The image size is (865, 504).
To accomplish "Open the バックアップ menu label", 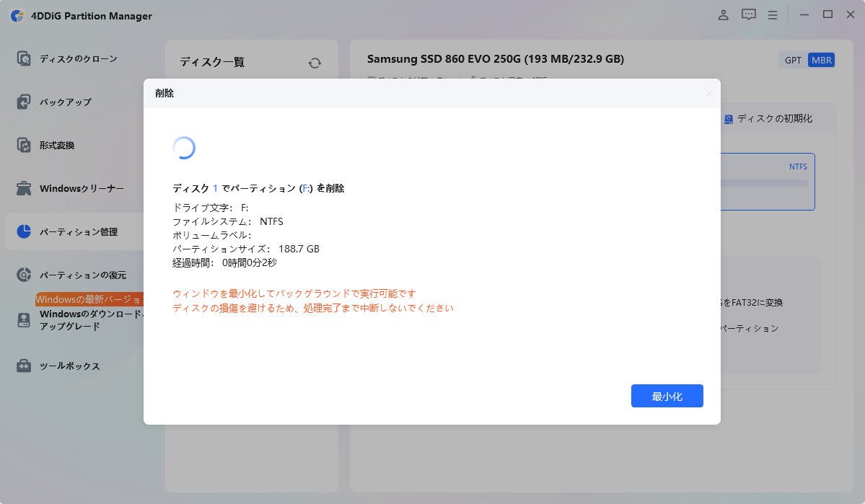I will pyautogui.click(x=65, y=102).
